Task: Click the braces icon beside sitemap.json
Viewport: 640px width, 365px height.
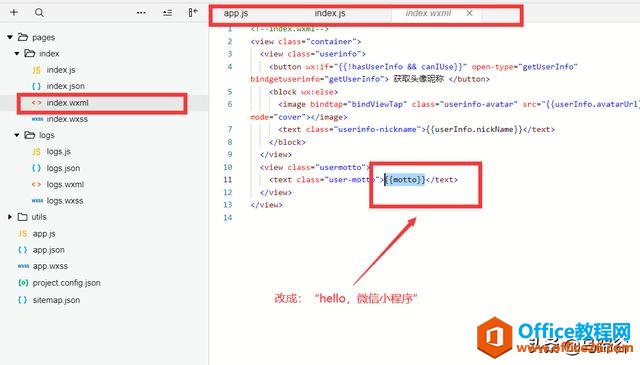Action: (22, 300)
